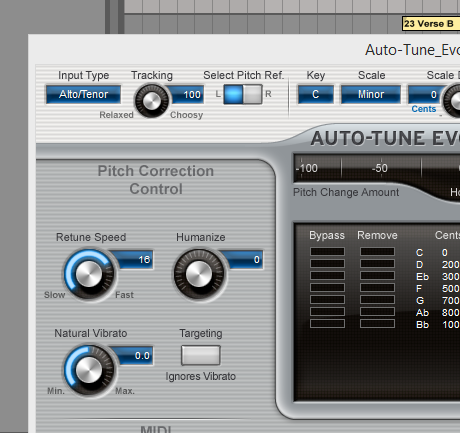460x433 pixels.
Task: Click the Humanize knob
Action: 199,274
